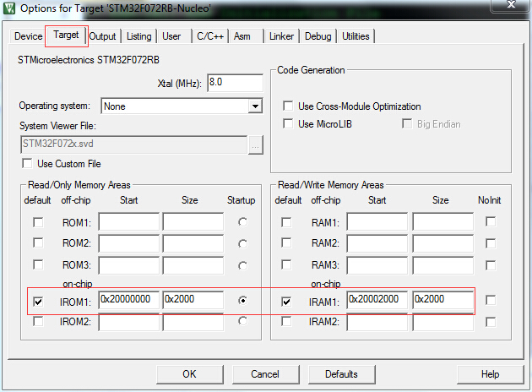
Task: Select IROM1 Startup radio button
Action: click(242, 301)
